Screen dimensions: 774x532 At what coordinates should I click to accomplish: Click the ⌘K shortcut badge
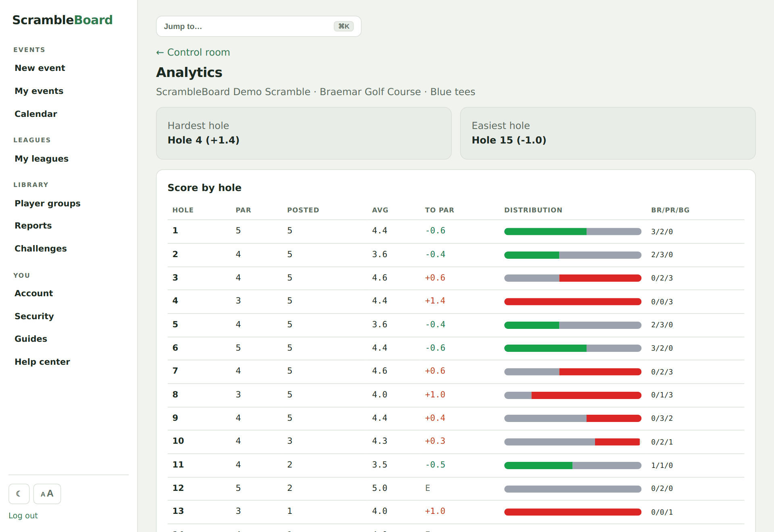click(343, 26)
